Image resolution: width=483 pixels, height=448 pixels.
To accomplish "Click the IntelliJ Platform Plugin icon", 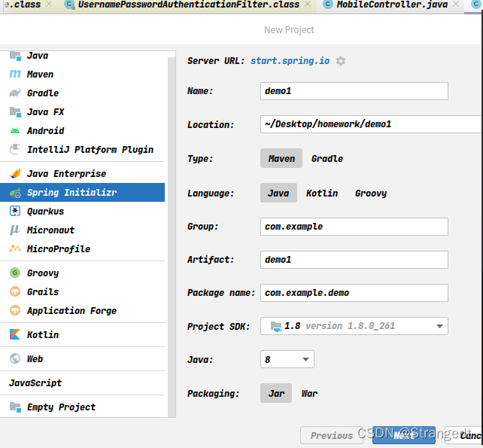I will coord(15,149).
